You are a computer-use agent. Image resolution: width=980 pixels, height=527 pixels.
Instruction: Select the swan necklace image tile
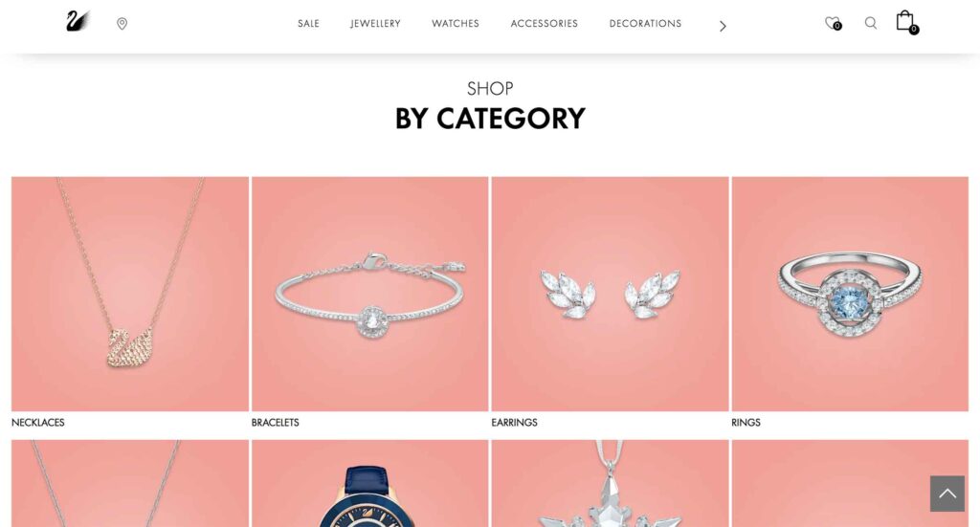click(130, 294)
